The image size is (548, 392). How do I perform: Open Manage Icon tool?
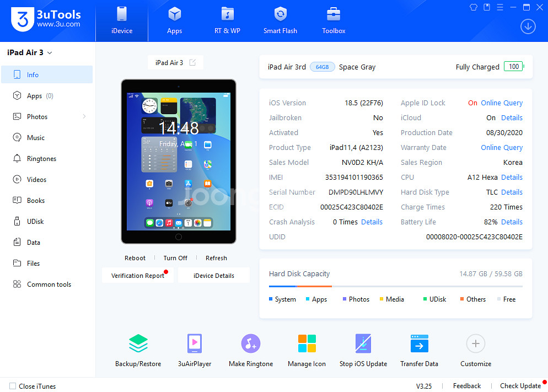[307, 350]
